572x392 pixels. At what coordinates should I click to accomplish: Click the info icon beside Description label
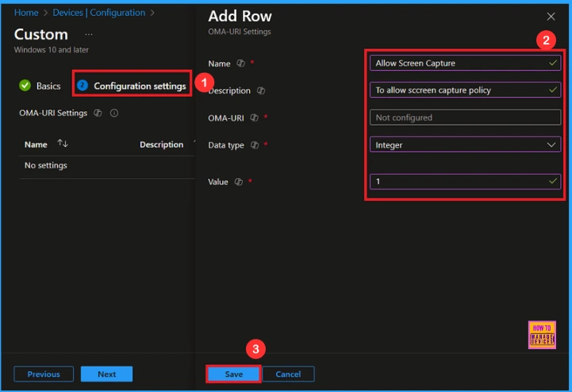[x=261, y=90]
